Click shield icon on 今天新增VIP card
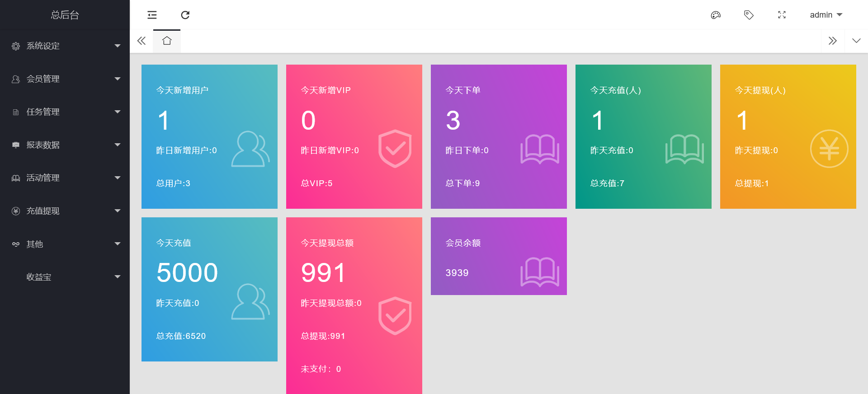The height and width of the screenshot is (394, 868). (x=395, y=149)
